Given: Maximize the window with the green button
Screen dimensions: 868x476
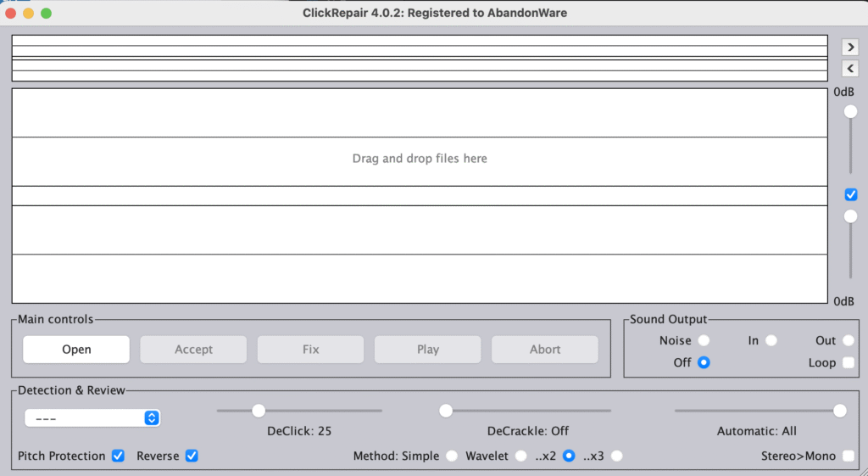Looking at the screenshot, I should pos(46,13).
